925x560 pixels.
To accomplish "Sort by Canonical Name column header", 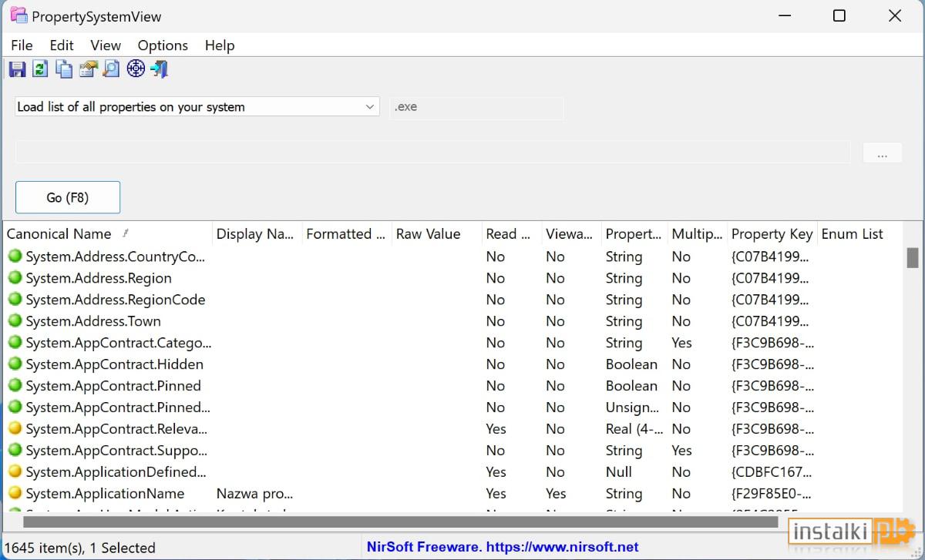I will click(108, 234).
